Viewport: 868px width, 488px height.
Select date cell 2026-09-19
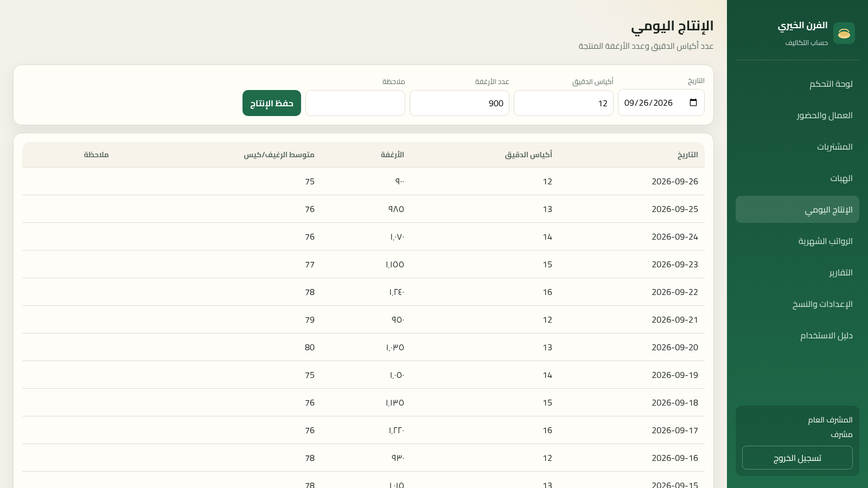click(x=675, y=375)
